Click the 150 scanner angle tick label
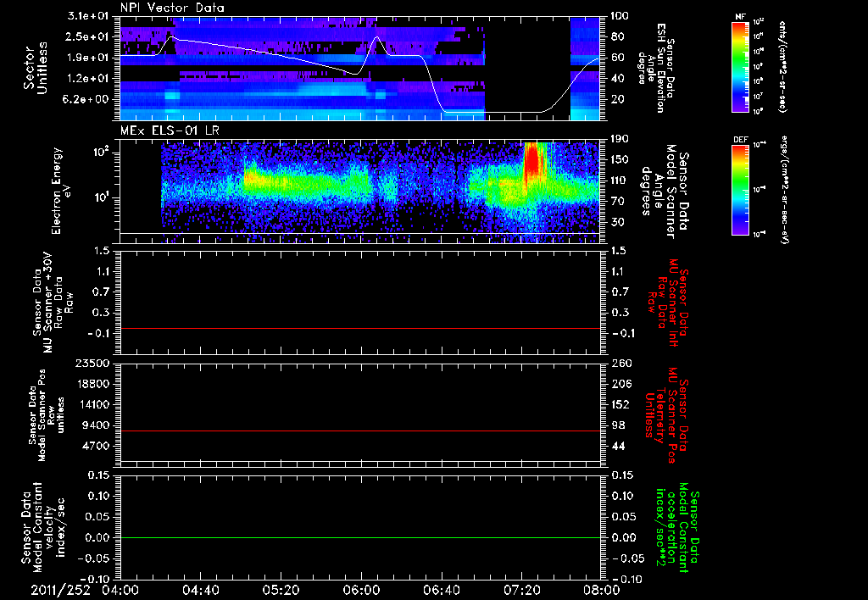 click(x=619, y=159)
